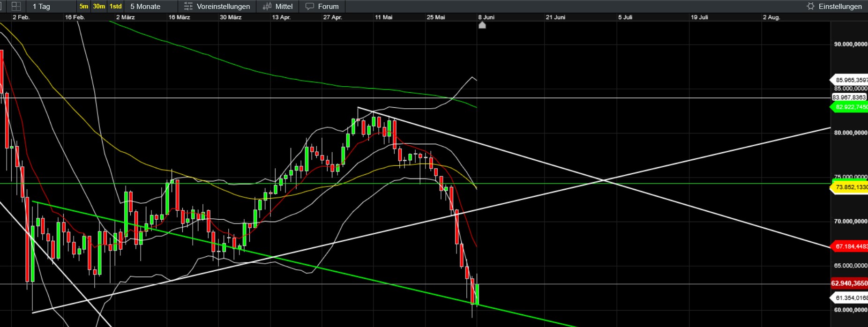The width and height of the screenshot is (868, 327).
Task: Open the Forum panel
Action: tap(322, 6)
